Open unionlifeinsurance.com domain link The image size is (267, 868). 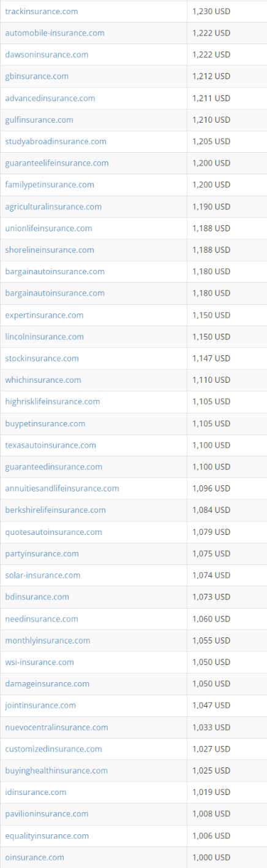pos(48,228)
